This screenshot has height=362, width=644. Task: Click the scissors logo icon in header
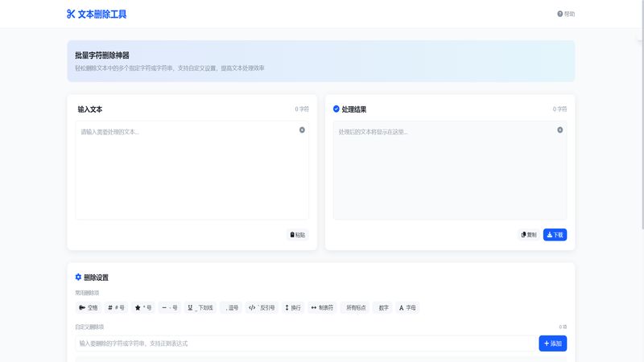pos(71,14)
